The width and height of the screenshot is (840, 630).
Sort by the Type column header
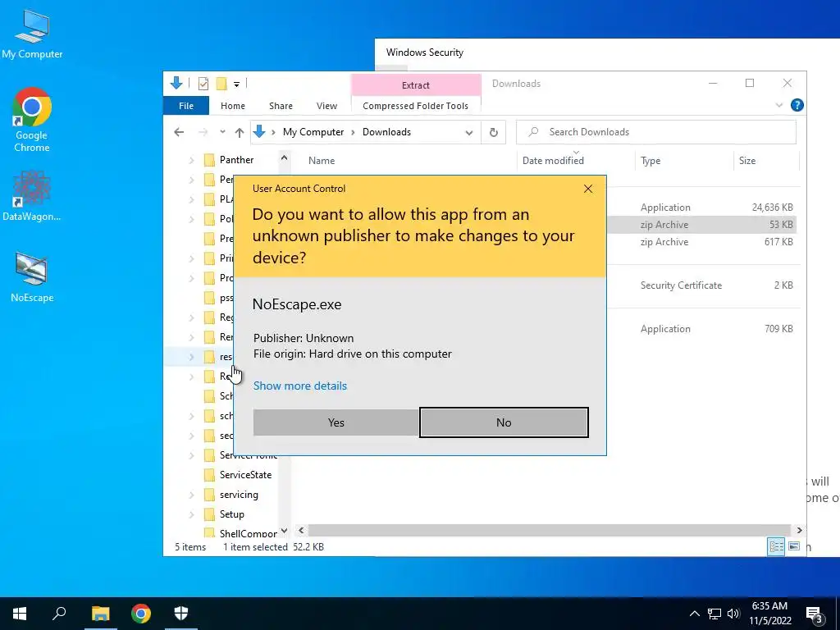[x=651, y=161]
